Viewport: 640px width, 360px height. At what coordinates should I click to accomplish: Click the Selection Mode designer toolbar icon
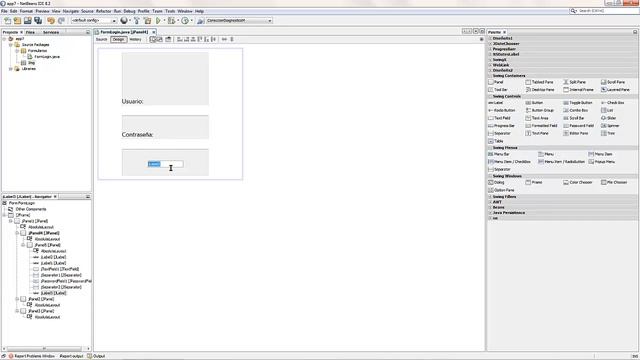click(153, 39)
